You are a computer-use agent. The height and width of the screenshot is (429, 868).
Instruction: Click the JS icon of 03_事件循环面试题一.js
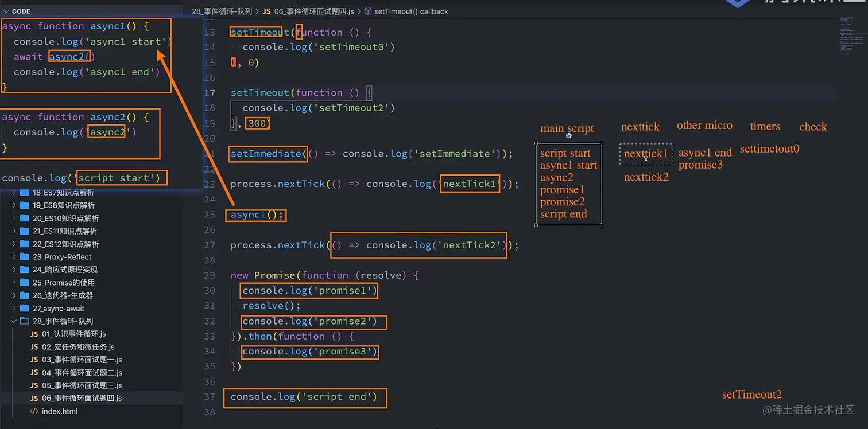click(34, 360)
